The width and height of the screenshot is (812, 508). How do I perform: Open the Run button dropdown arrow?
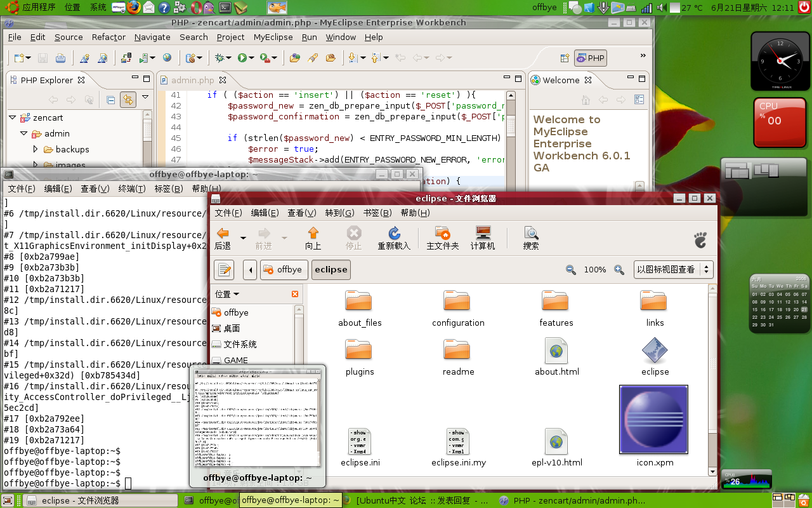pos(251,58)
